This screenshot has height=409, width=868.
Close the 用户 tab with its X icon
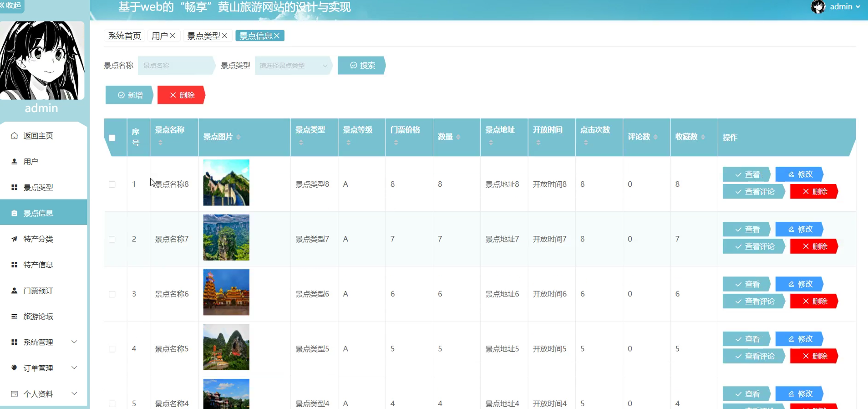173,36
